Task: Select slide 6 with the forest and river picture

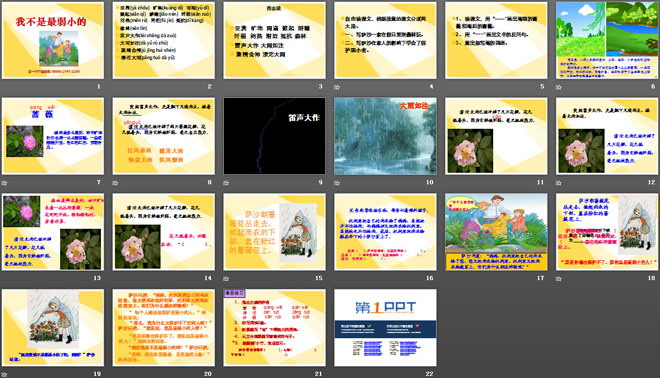Action: tap(607, 40)
